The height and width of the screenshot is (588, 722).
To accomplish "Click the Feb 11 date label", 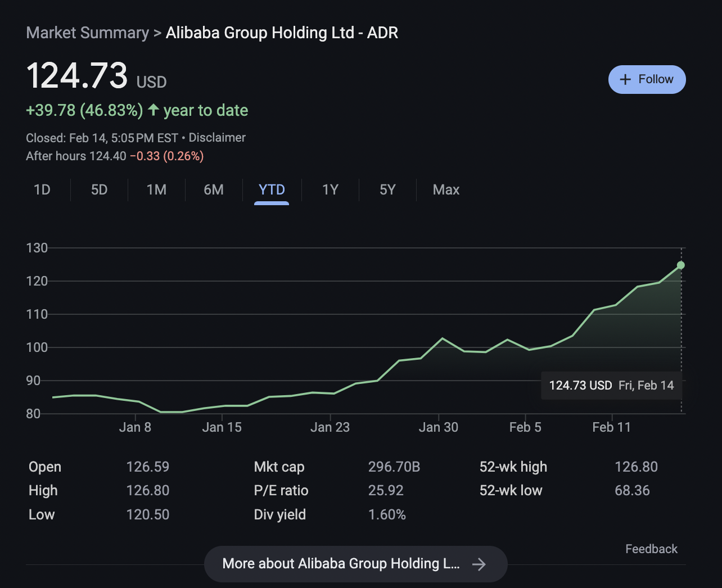I will [x=612, y=427].
